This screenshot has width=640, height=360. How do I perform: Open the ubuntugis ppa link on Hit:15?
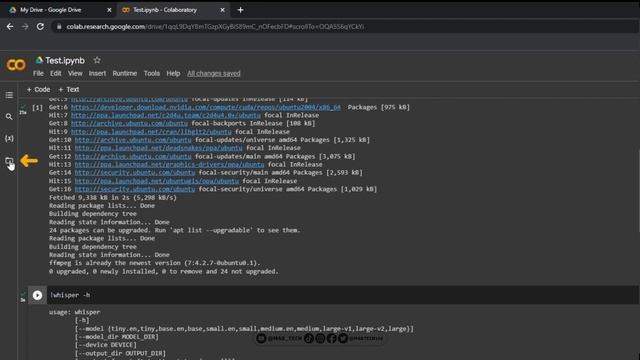(157, 181)
